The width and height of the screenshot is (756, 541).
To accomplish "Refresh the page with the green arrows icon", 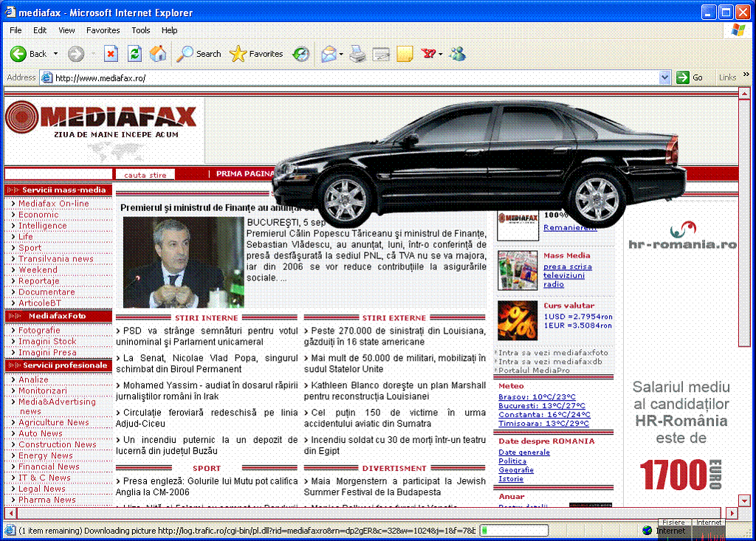I will [x=134, y=54].
